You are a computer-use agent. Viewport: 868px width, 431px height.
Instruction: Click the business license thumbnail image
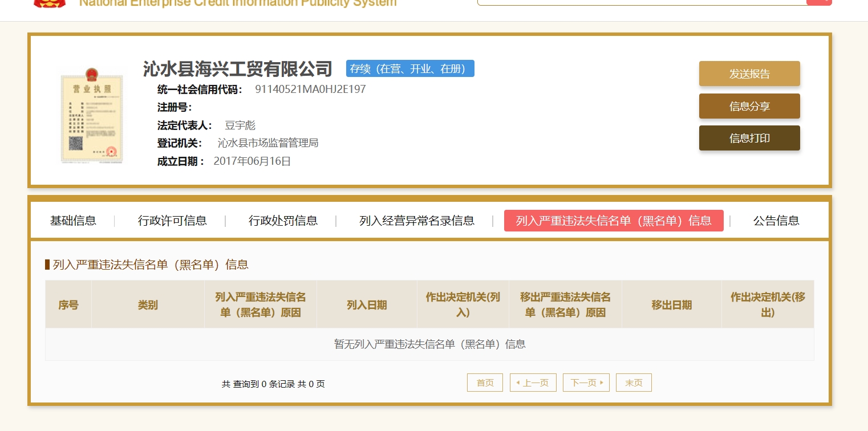89,115
